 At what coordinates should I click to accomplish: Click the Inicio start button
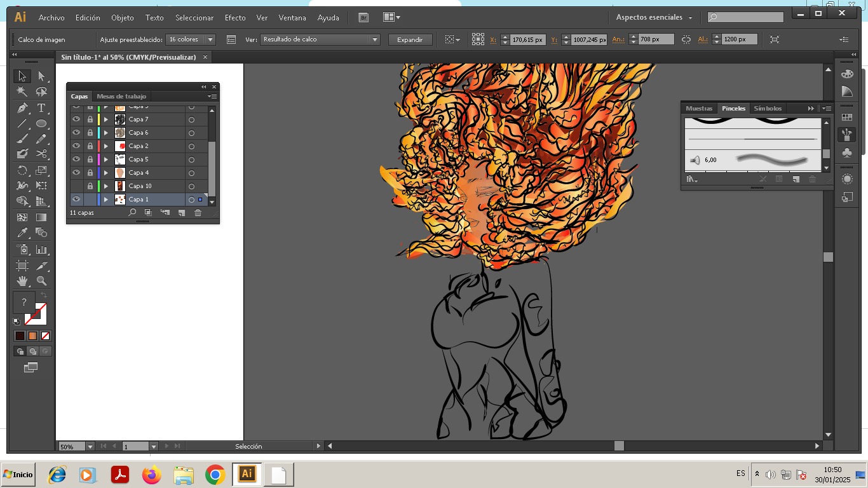pyautogui.click(x=18, y=475)
